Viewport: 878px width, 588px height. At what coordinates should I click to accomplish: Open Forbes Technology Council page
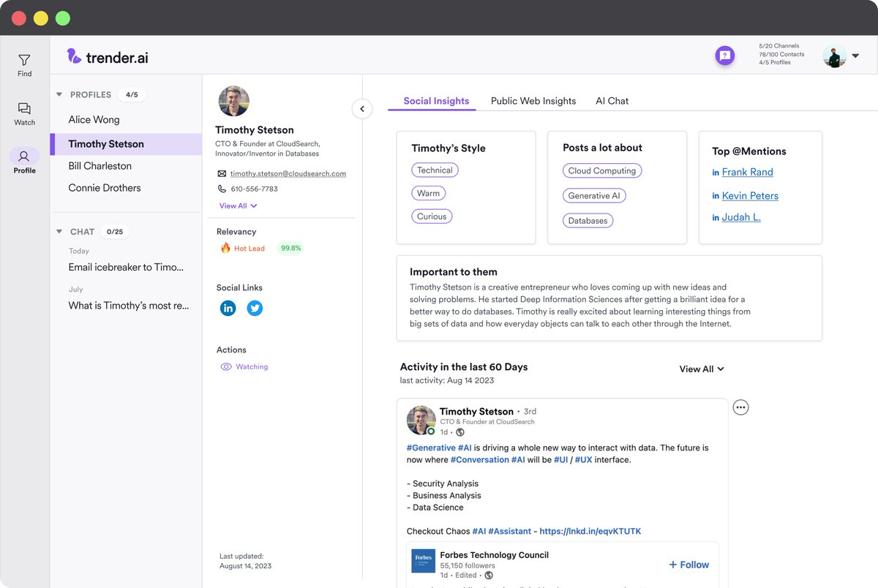point(494,555)
